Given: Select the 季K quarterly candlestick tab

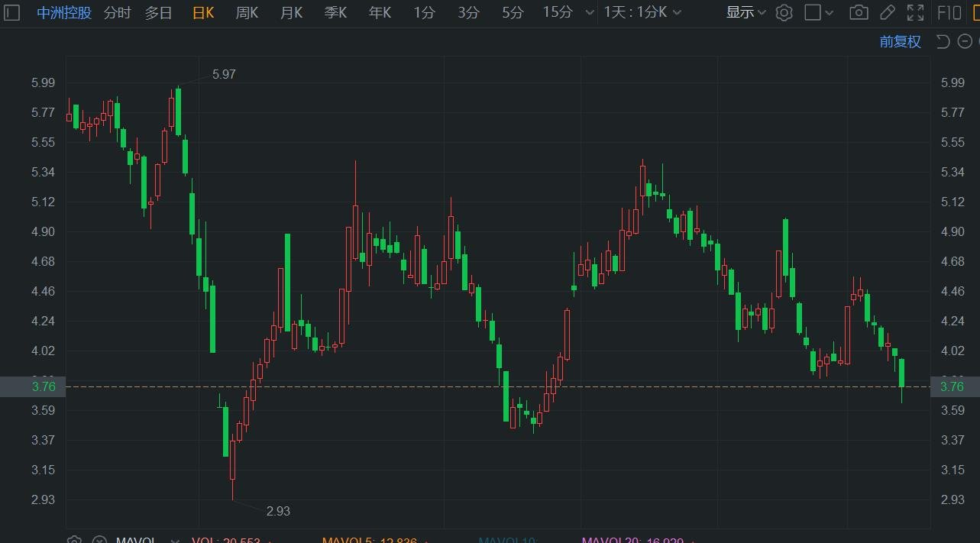Looking at the screenshot, I should click(x=335, y=12).
